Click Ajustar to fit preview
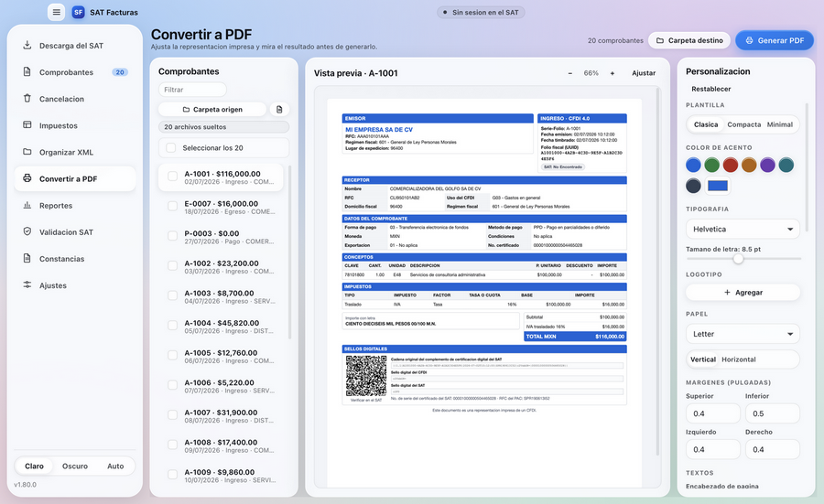Image resolution: width=824 pixels, height=504 pixels. [x=644, y=73]
